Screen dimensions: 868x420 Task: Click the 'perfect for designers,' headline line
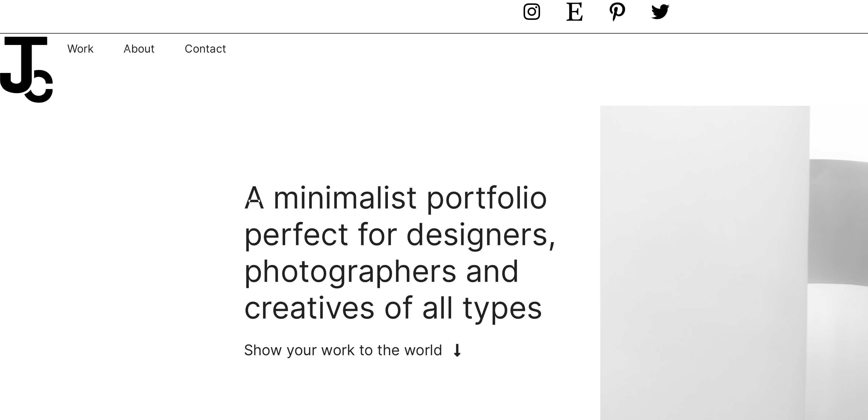click(x=400, y=235)
